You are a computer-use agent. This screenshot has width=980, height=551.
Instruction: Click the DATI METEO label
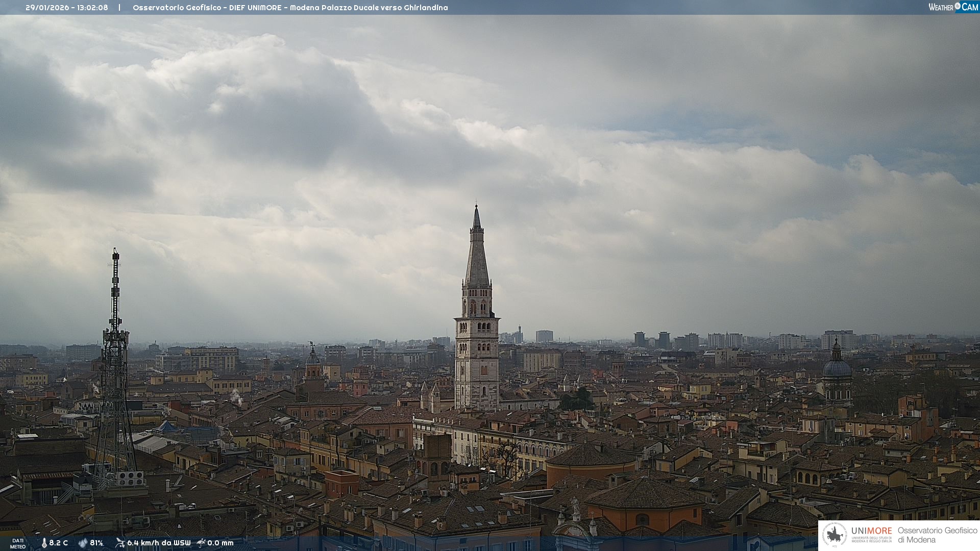click(x=18, y=543)
